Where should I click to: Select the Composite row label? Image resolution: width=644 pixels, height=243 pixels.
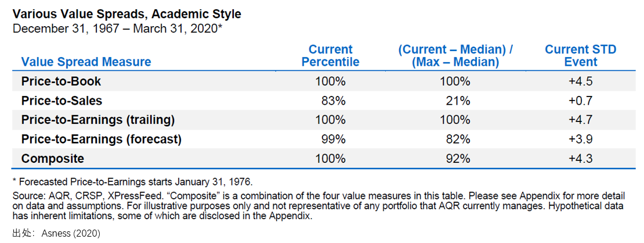point(53,159)
